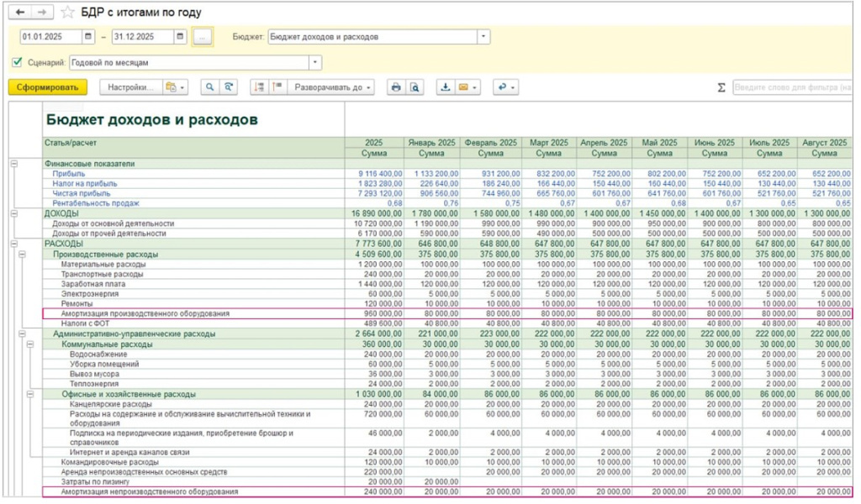861x504 pixels.
Task: Collapse the РАСХОДЫ group
Action: pyautogui.click(x=13, y=244)
